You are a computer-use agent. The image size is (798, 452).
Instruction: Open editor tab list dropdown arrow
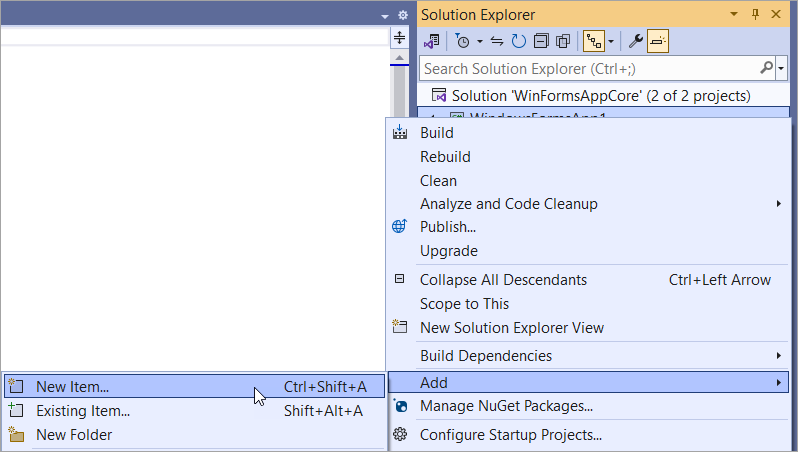point(385,16)
